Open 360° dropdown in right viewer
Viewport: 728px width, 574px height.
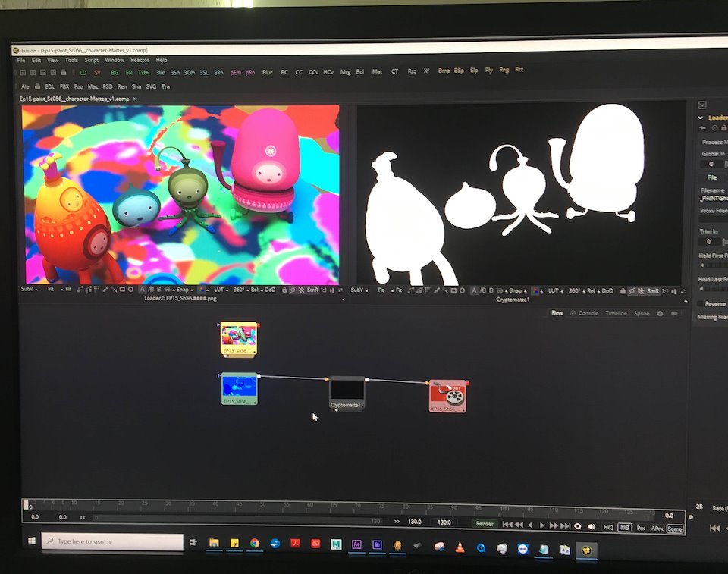[x=576, y=290]
